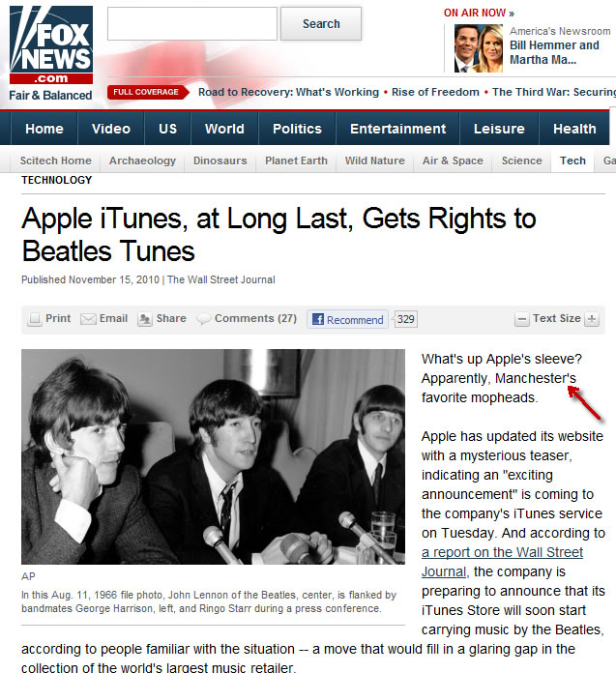Click the On Air Now hosts thumbnail
This screenshot has width=616, height=673.
tap(479, 48)
